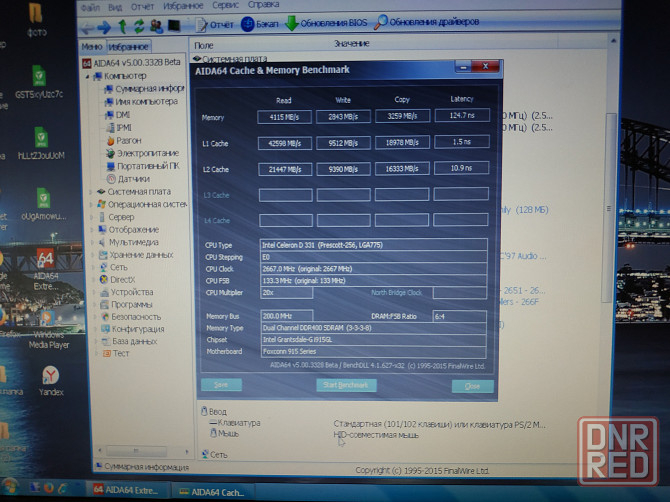This screenshot has width=670, height=502.
Task: Open the фото folder on the desktop
Action: pyautogui.click(x=37, y=20)
